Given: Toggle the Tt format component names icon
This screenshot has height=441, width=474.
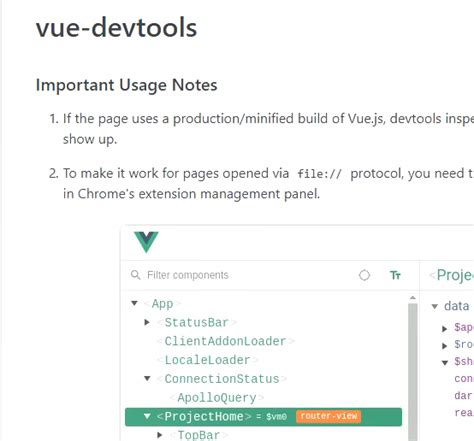Looking at the screenshot, I should [x=395, y=275].
